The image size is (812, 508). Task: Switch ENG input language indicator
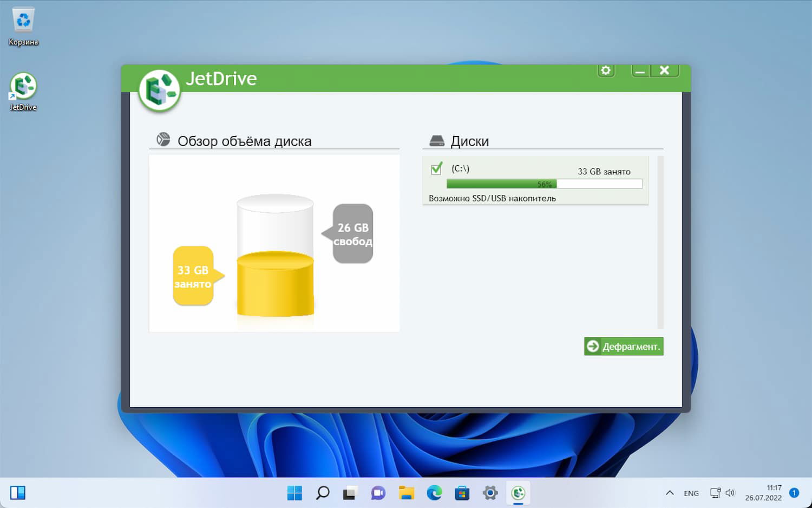(x=691, y=493)
